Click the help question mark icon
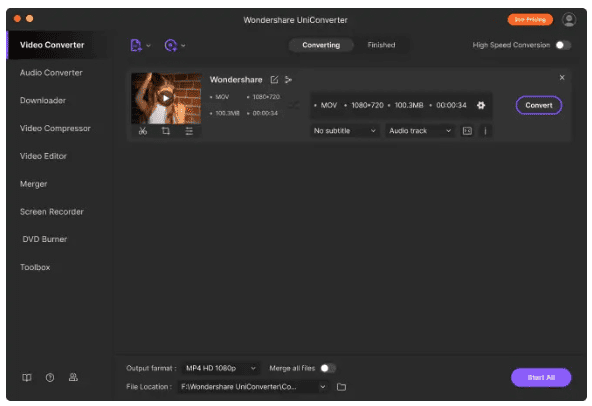This screenshot has height=406, width=592. pos(50,377)
